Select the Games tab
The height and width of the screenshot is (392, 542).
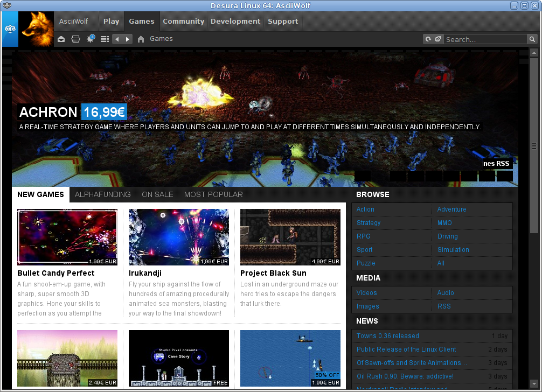[142, 22]
